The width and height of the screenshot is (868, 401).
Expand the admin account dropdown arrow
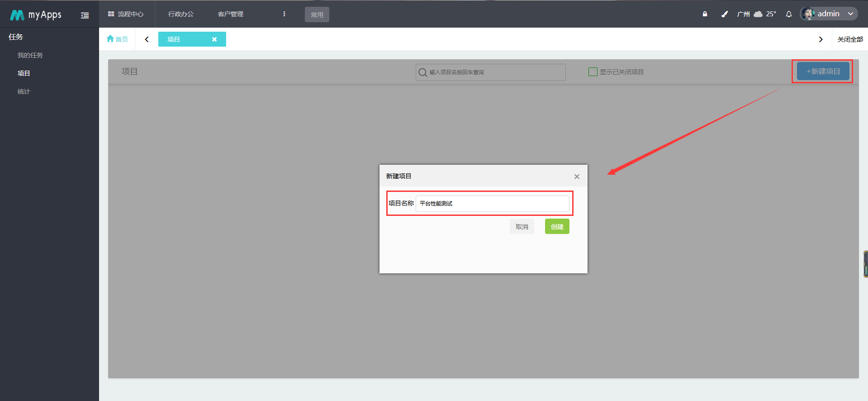[x=850, y=14]
